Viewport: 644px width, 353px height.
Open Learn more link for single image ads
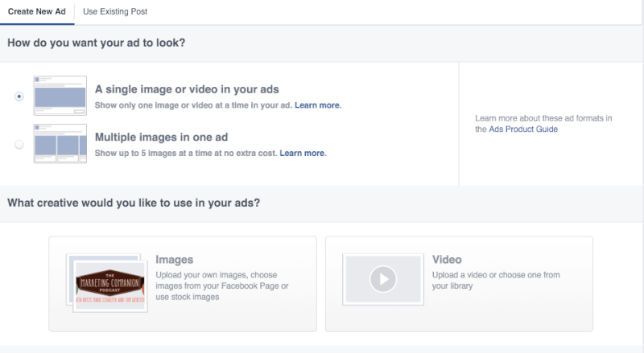(318, 105)
